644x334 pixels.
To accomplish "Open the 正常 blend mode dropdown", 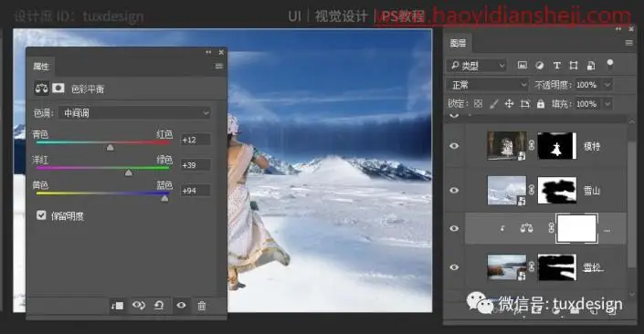I will point(488,85).
